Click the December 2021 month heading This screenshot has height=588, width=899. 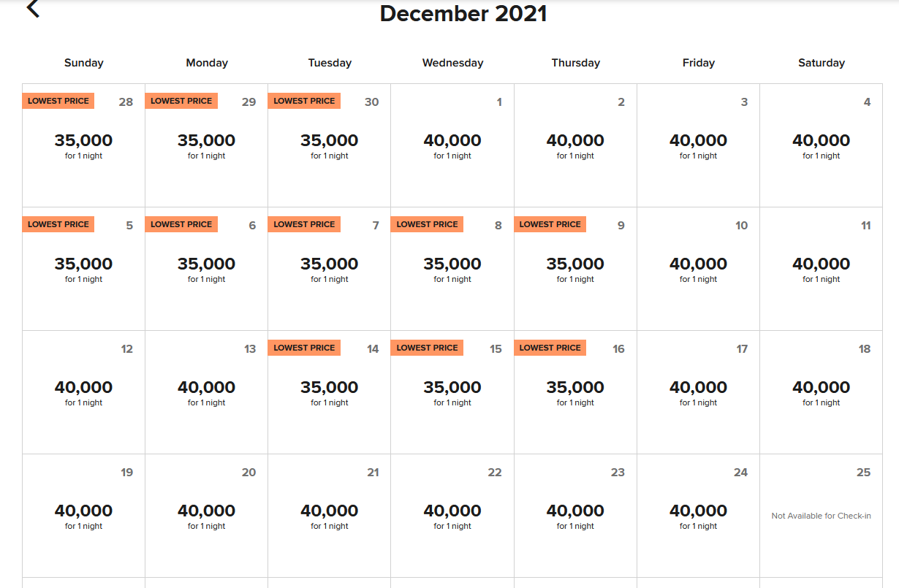tap(463, 13)
